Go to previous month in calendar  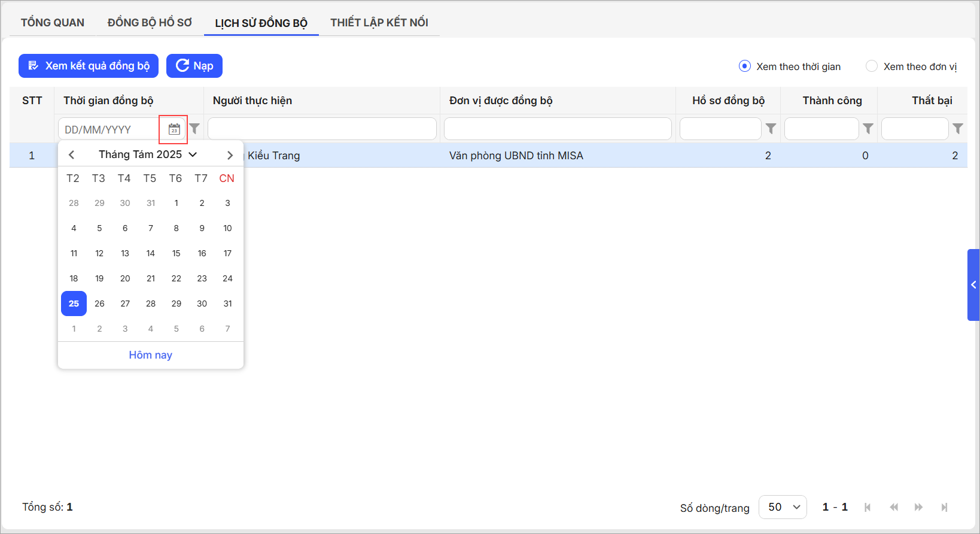click(72, 155)
